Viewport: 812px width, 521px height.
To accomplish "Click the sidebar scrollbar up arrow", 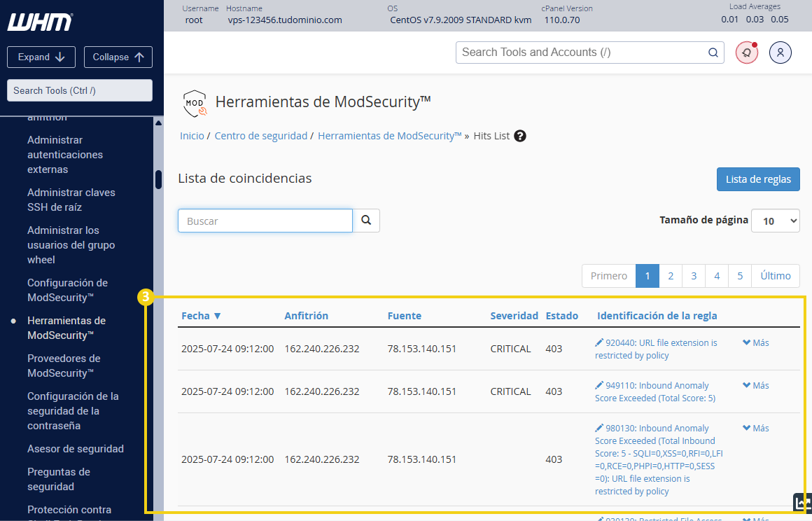I will [158, 123].
